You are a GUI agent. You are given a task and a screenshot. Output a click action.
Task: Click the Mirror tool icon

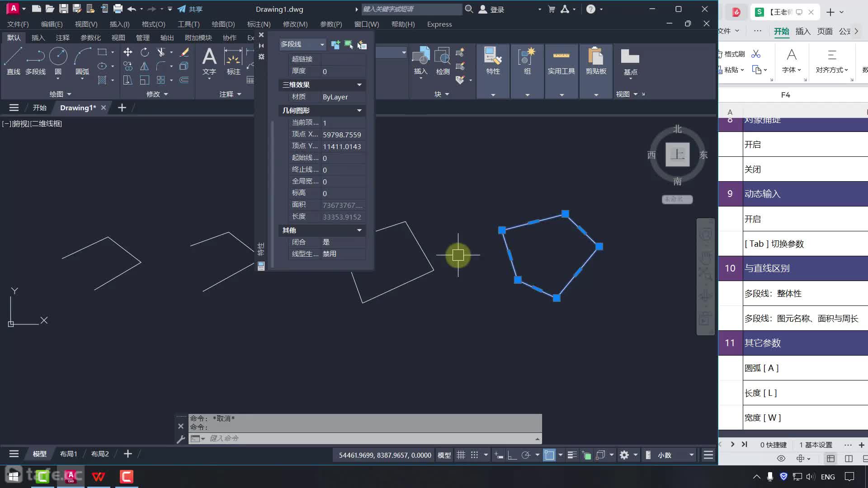click(x=145, y=66)
